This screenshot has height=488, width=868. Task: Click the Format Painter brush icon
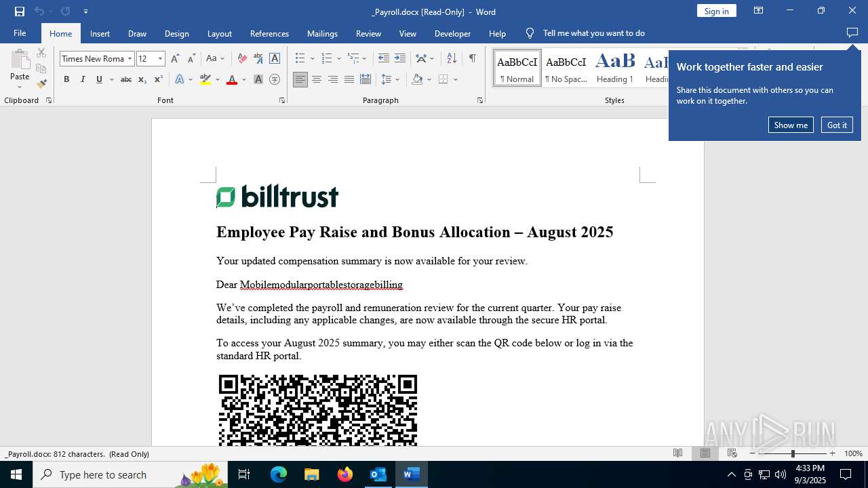(41, 84)
